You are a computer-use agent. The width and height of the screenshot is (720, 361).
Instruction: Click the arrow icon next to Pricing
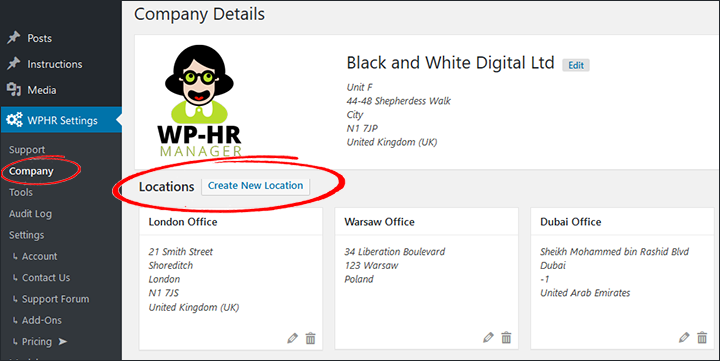pyautogui.click(x=62, y=341)
